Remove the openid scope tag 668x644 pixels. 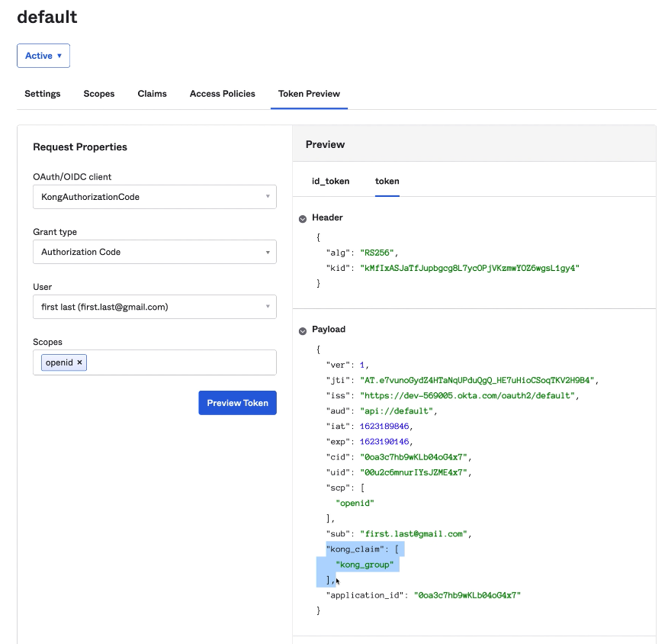[x=79, y=362]
